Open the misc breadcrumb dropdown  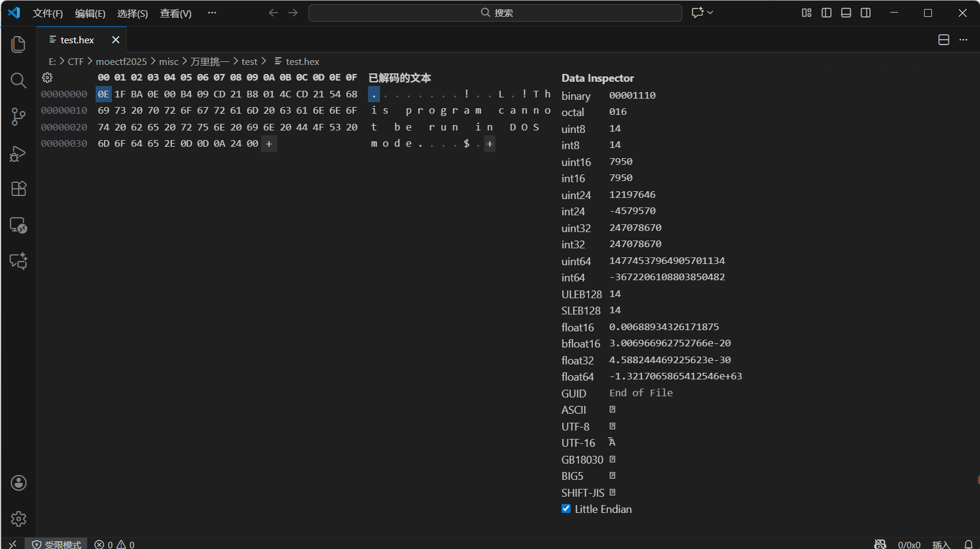168,61
